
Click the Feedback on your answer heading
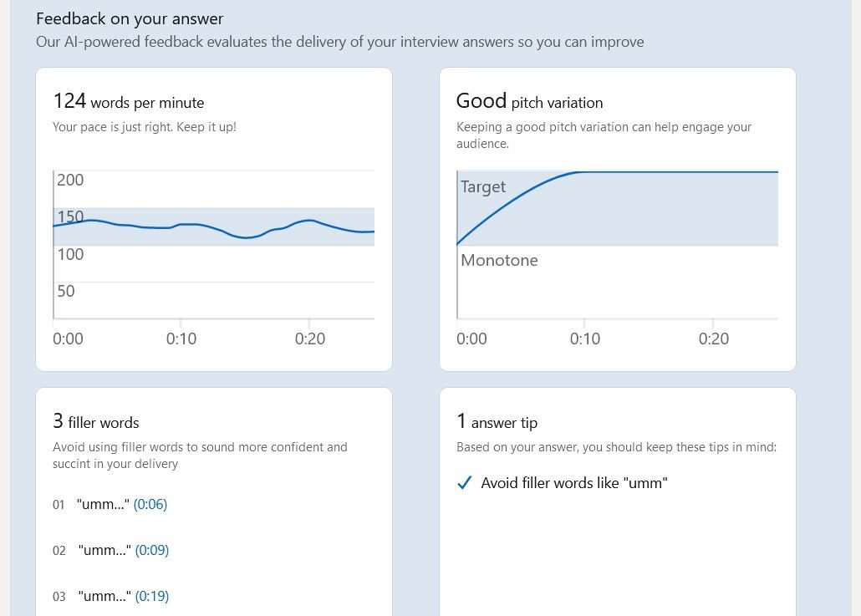click(130, 18)
